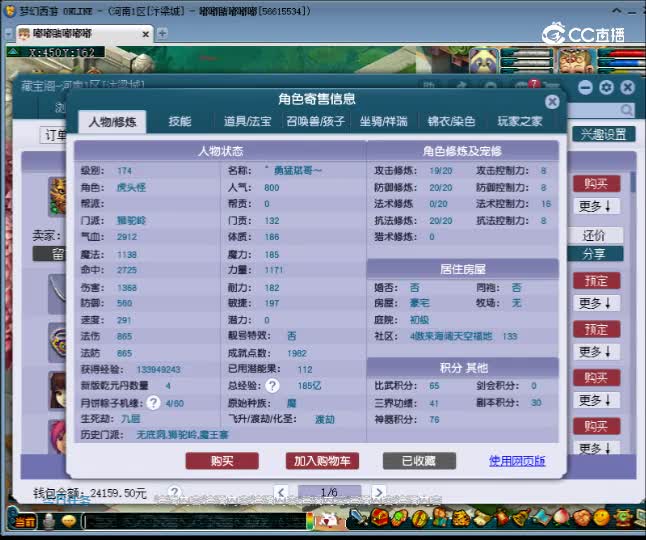Expand 更多 dropdown above the 还价 button

click(x=596, y=206)
